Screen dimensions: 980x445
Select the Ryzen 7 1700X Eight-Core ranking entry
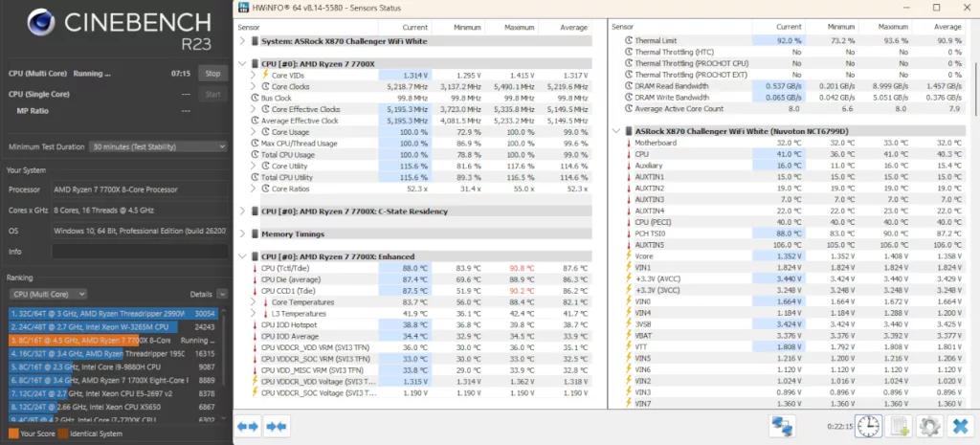pyautogui.click(x=113, y=380)
